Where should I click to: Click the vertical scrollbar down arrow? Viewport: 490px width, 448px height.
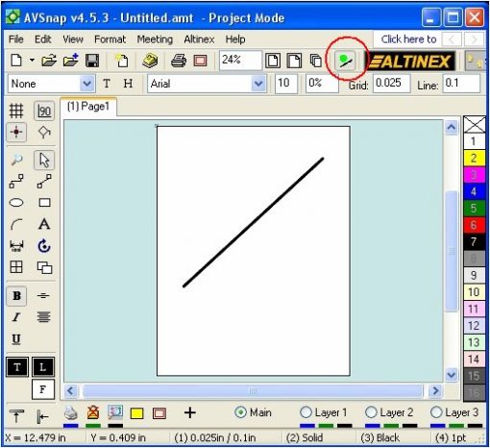[x=452, y=374]
